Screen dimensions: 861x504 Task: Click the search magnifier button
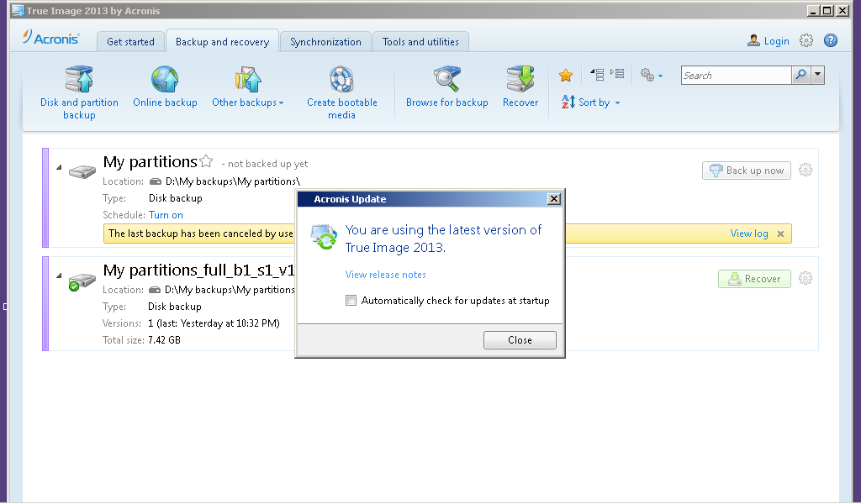(800, 75)
